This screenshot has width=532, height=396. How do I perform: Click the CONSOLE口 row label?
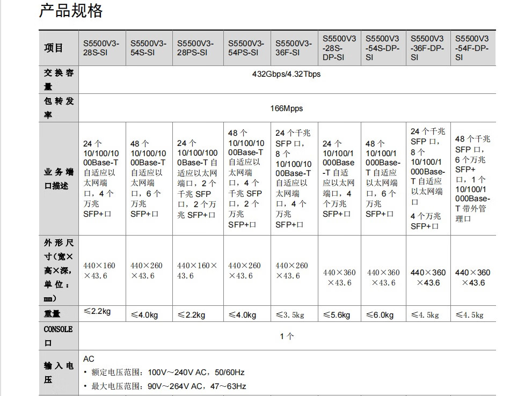[58, 336]
